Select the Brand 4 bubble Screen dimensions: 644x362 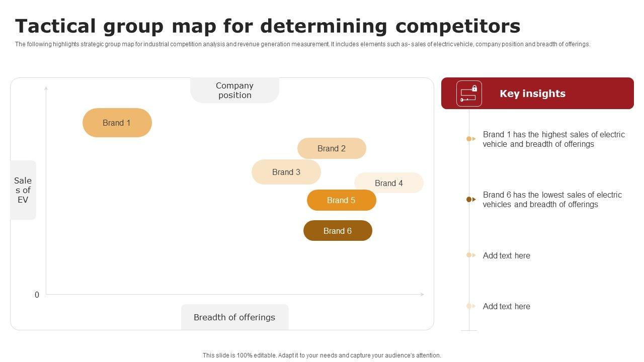[389, 183]
